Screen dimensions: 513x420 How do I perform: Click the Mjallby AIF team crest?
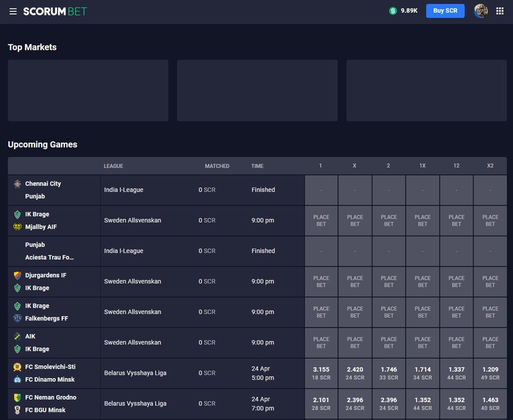[17, 227]
